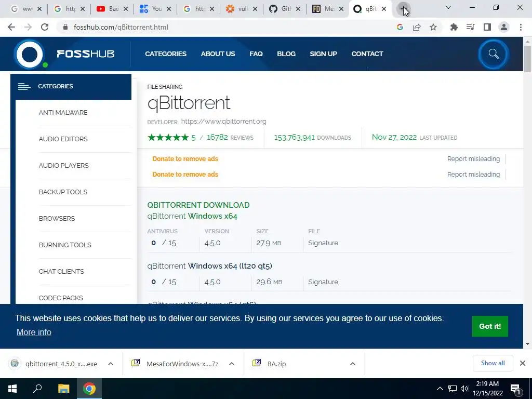
Task: Click the share page icon
Action: coord(417,27)
